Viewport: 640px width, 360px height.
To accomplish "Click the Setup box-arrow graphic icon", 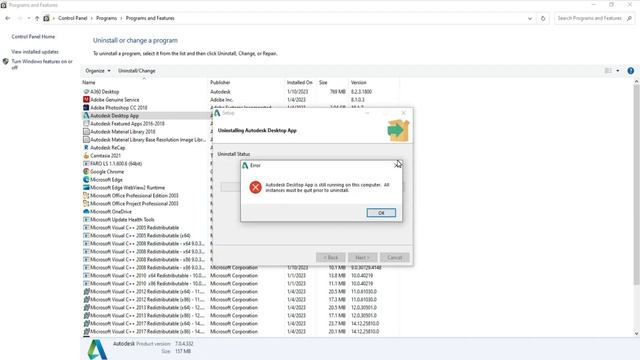I will (398, 131).
